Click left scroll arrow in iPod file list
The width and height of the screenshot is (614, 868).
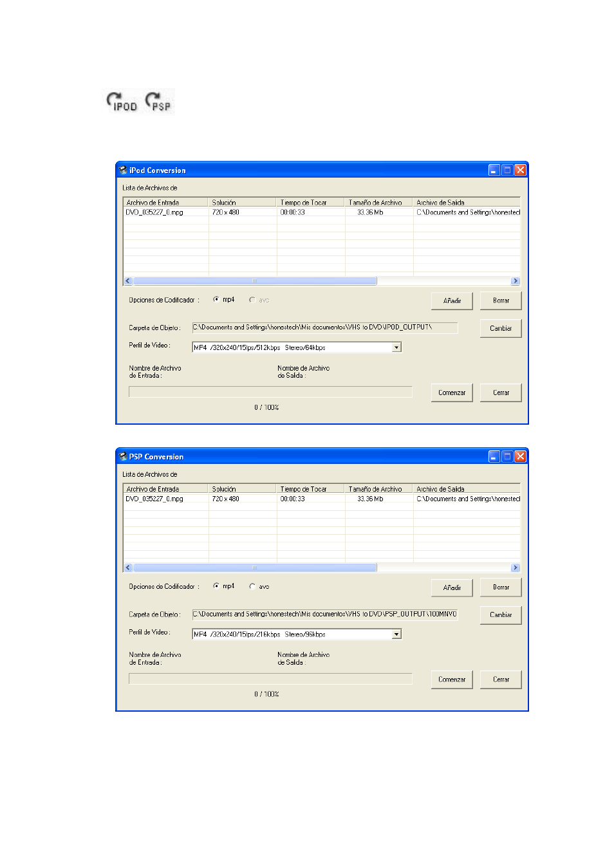coord(128,281)
